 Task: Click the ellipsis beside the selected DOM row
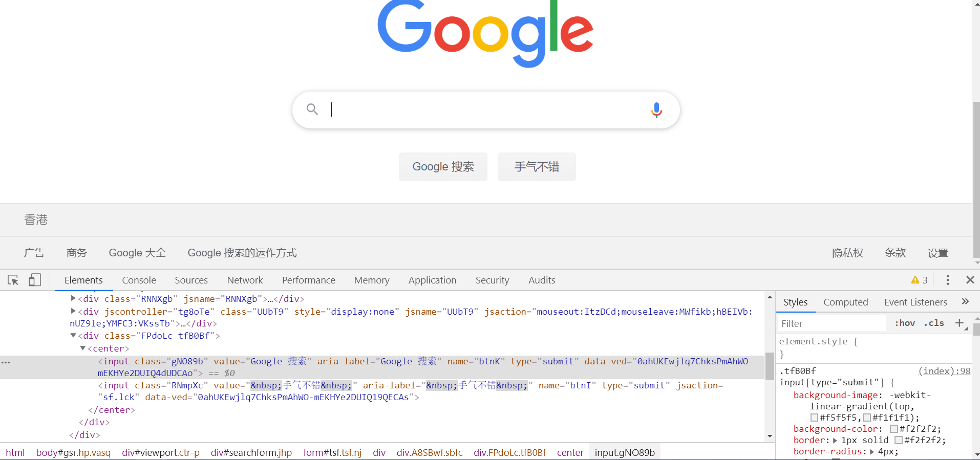(x=6, y=362)
